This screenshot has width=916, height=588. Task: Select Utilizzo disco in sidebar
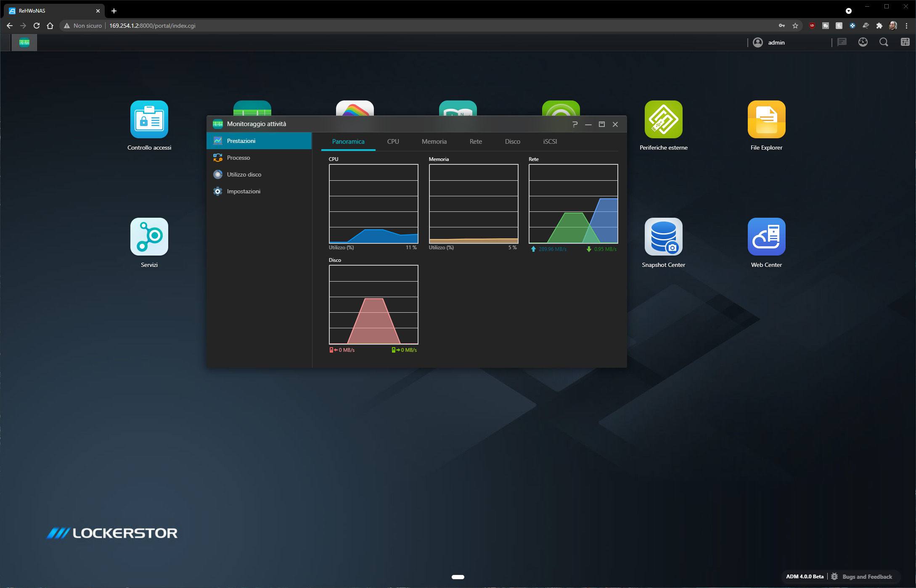[244, 174]
